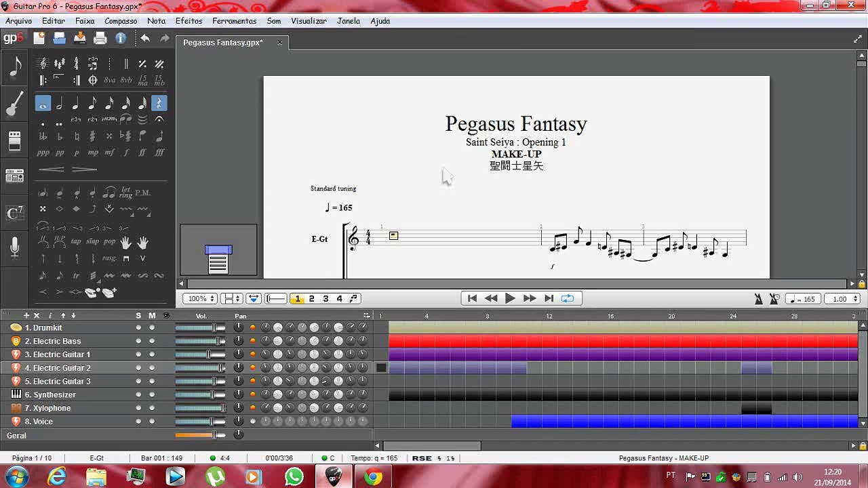Image resolution: width=868 pixels, height=488 pixels.
Task: Print the score using printer icon
Action: 100,38
